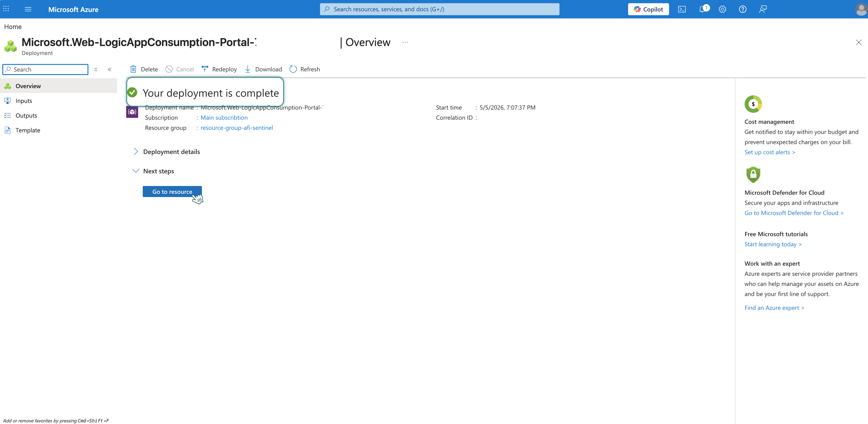
Task: Focus the global resource search box
Action: tap(439, 9)
